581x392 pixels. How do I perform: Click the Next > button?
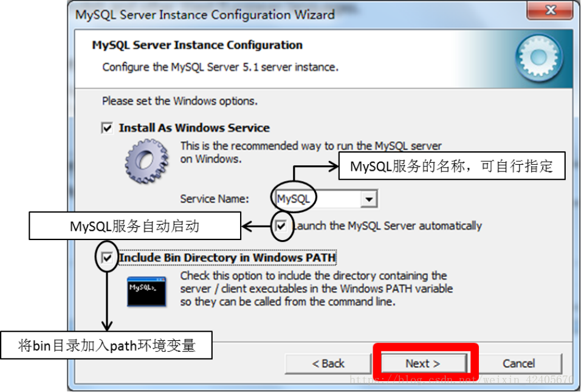(x=424, y=363)
